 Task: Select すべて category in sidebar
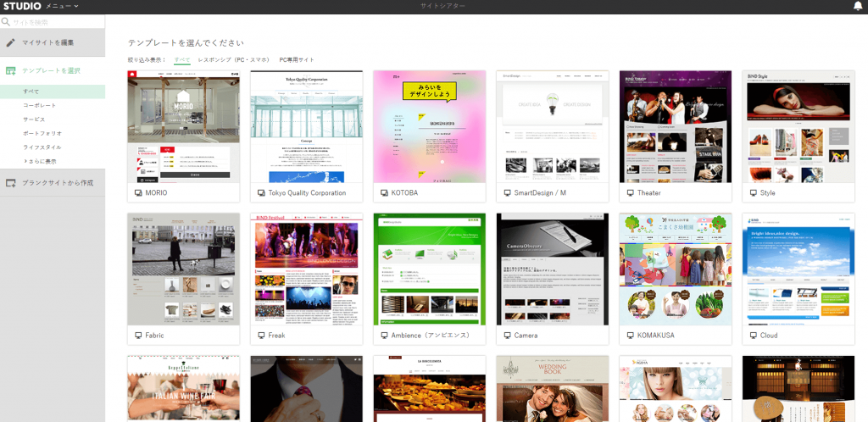pyautogui.click(x=53, y=92)
